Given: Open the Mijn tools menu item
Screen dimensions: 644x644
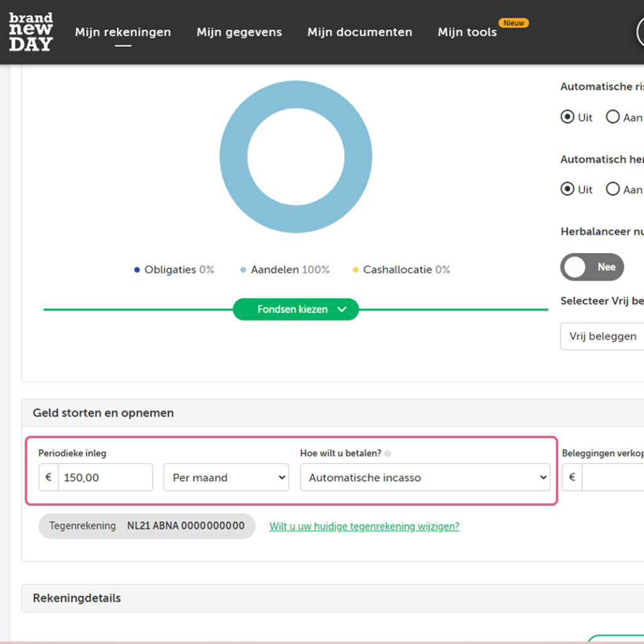Looking at the screenshot, I should point(467,32).
